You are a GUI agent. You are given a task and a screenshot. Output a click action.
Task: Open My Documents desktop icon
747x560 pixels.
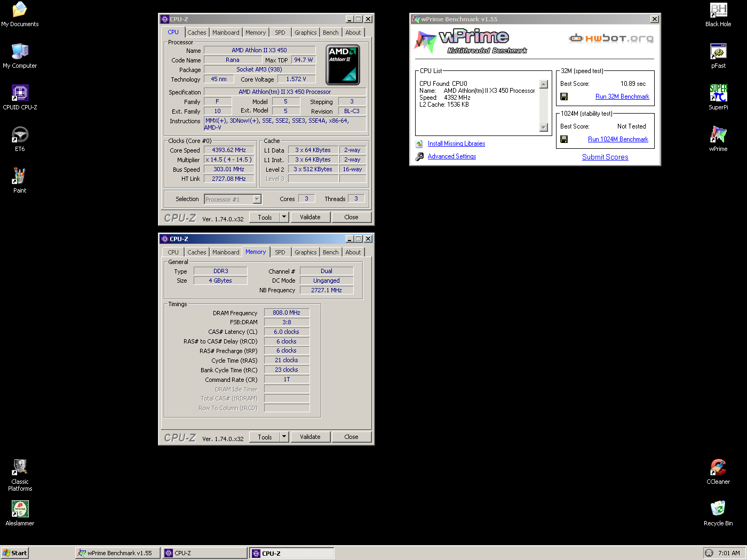click(20, 14)
